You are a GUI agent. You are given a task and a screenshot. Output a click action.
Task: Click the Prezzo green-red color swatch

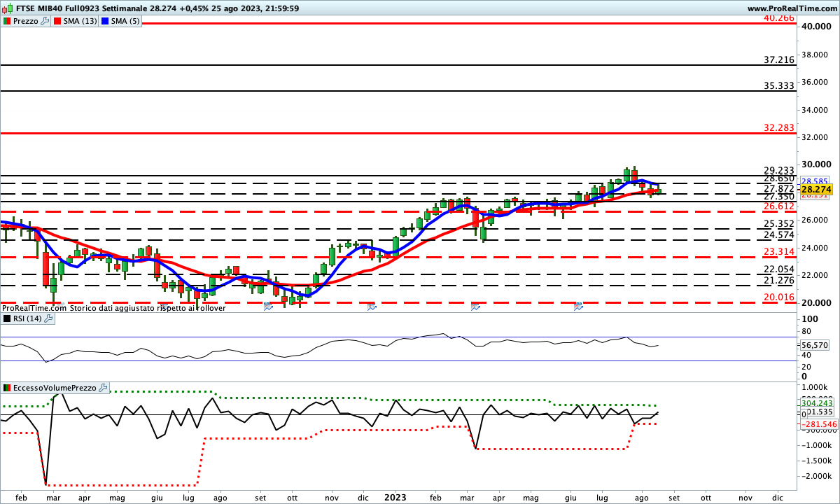point(6,21)
